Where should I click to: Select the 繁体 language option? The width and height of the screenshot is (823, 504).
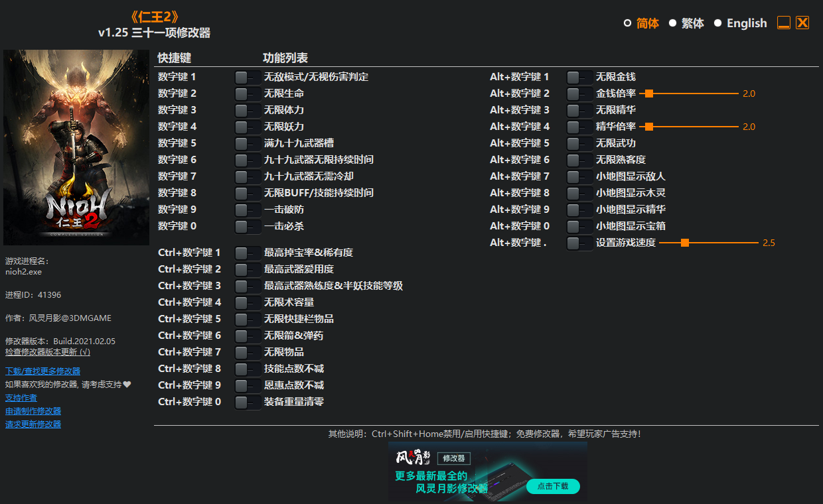coord(692,23)
